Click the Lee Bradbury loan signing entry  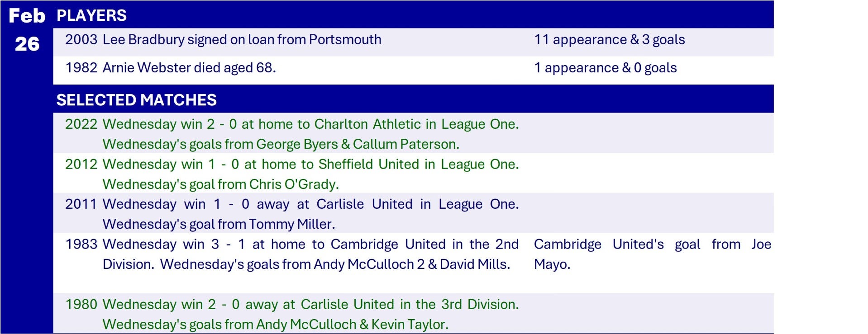coord(242,40)
